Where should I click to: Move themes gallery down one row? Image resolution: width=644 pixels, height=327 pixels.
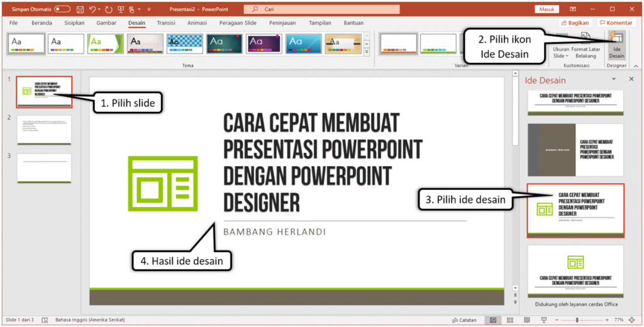pos(367,43)
